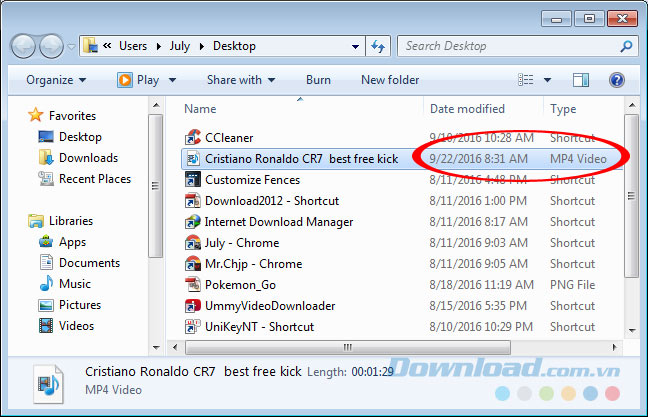Select the Customize Fences icon
648x417 pixels.
coord(193,179)
